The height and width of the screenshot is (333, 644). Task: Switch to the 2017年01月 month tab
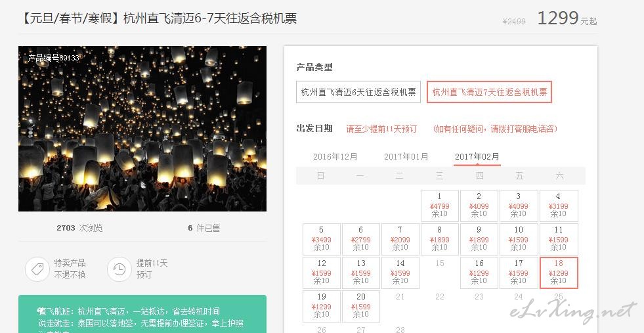point(406,156)
